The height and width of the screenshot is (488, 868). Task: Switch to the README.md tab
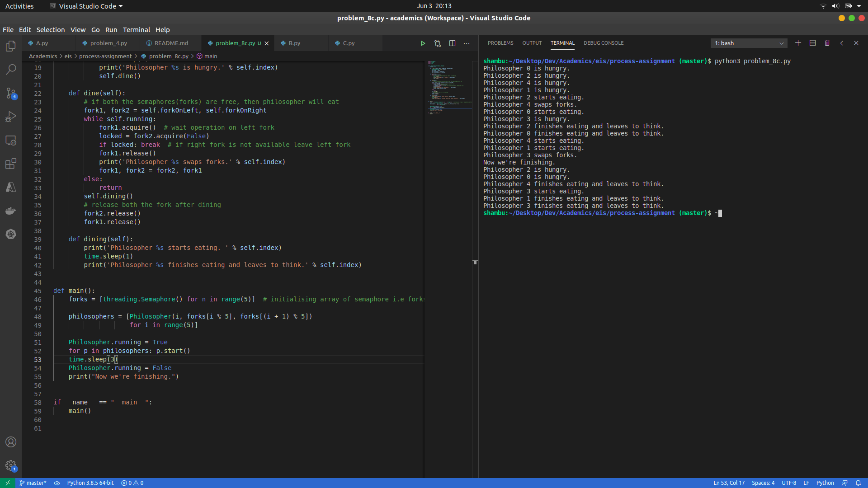(x=171, y=43)
